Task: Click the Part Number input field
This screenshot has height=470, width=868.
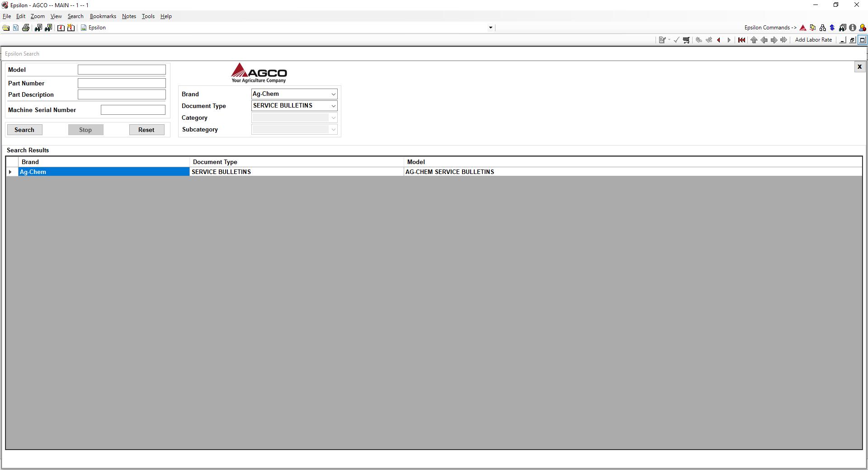Action: coord(122,83)
